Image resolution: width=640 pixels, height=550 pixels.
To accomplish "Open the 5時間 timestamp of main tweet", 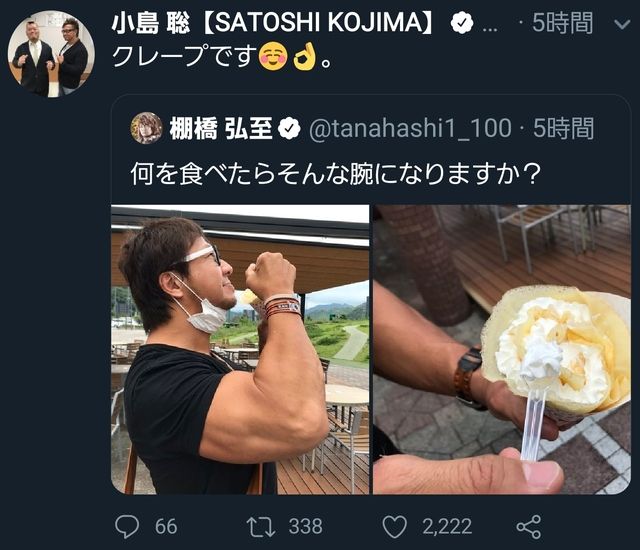I will (562, 23).
